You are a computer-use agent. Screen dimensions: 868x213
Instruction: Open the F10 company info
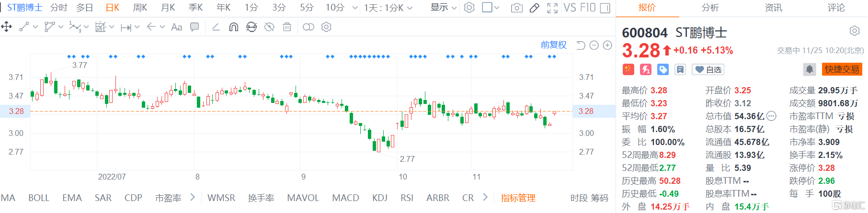[587, 8]
